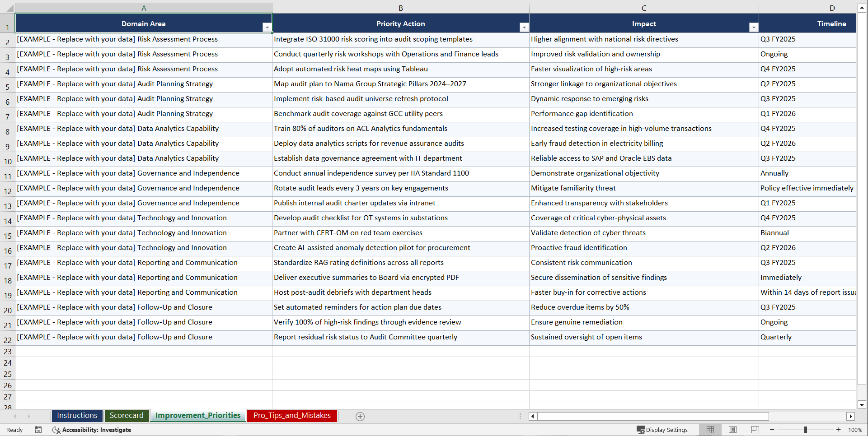This screenshot has height=436, width=868.
Task: Click the macro recording icon near Ready
Action: [38, 430]
